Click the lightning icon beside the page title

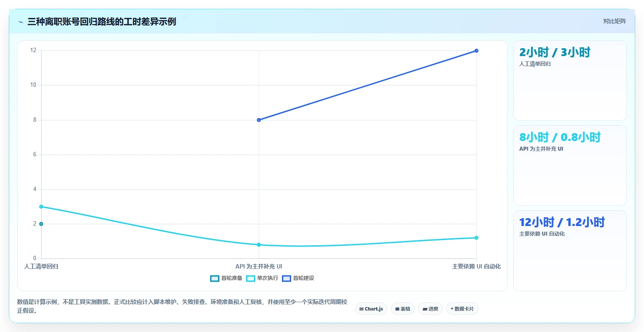click(21, 21)
